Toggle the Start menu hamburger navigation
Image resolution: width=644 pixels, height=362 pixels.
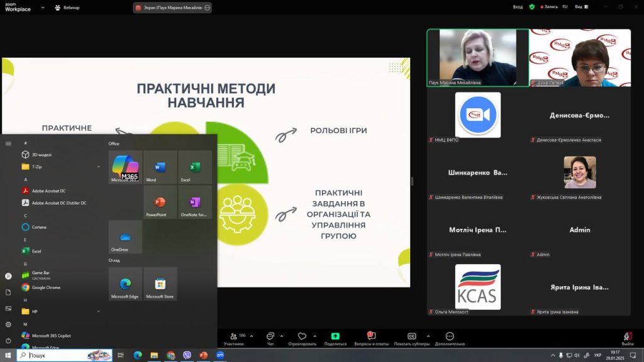tap(8, 143)
